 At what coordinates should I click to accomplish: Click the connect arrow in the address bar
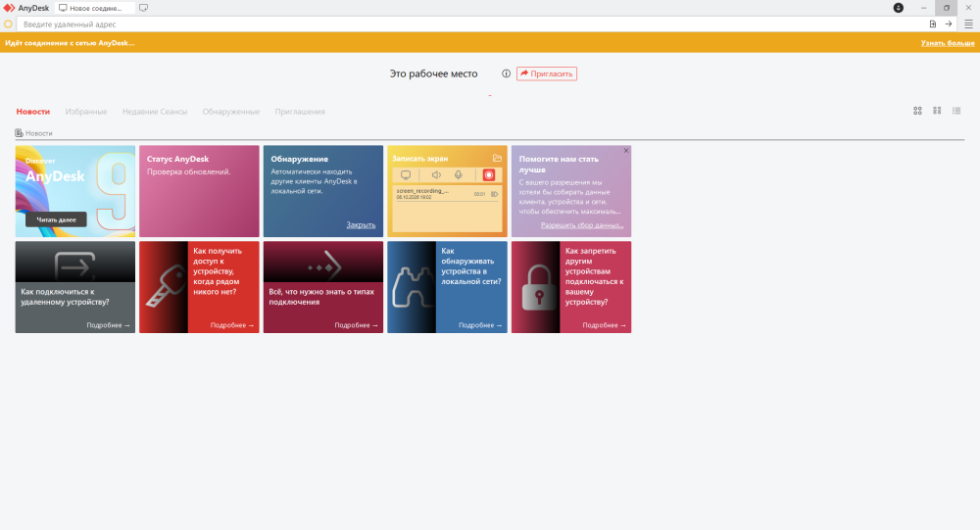click(x=948, y=24)
